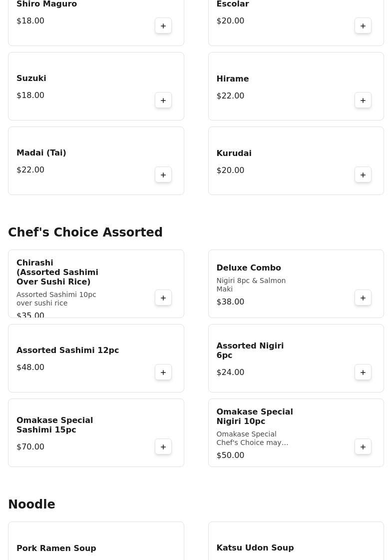This screenshot has height=560, width=392.
Task: Open Omakase Special Nigiri 10pc description
Action: (x=252, y=438)
